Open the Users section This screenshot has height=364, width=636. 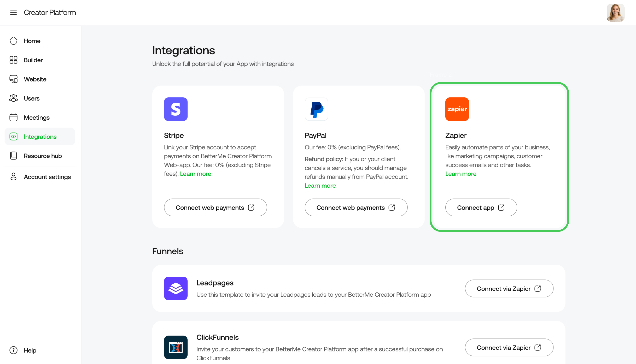point(40,98)
